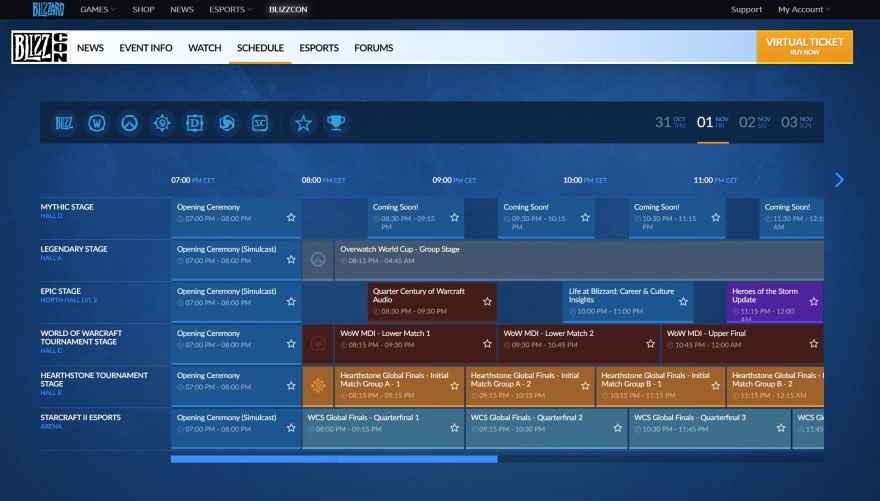Image resolution: width=880 pixels, height=501 pixels.
Task: Favorite Hearthstone Match Group A - 1
Action: tap(454, 385)
